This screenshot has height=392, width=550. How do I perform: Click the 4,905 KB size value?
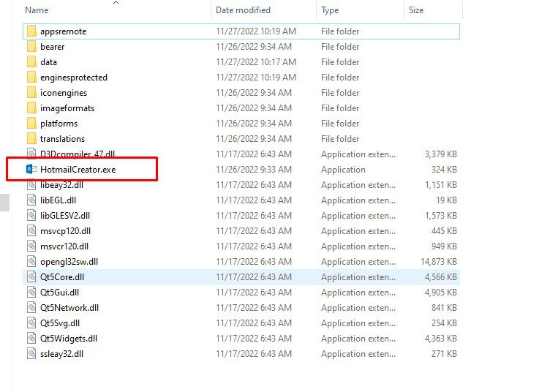click(441, 293)
